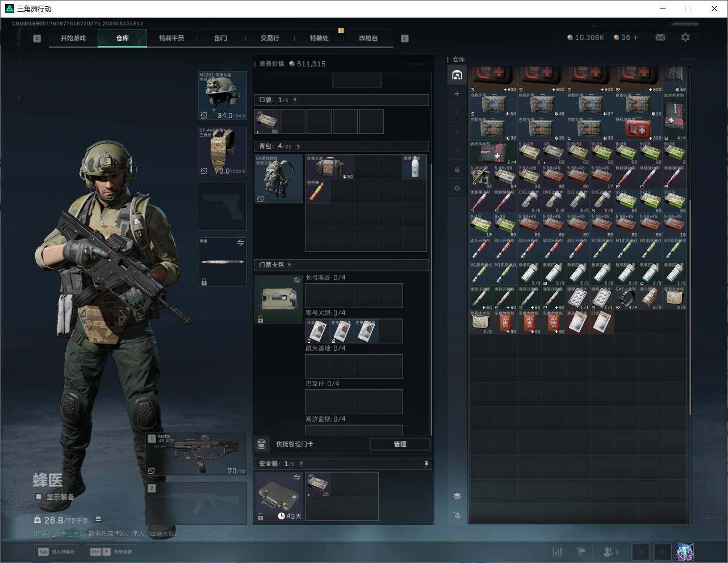Viewport: 728px width, 563px height.
Task: Open the flag icon in bottom bar
Action: (581, 551)
